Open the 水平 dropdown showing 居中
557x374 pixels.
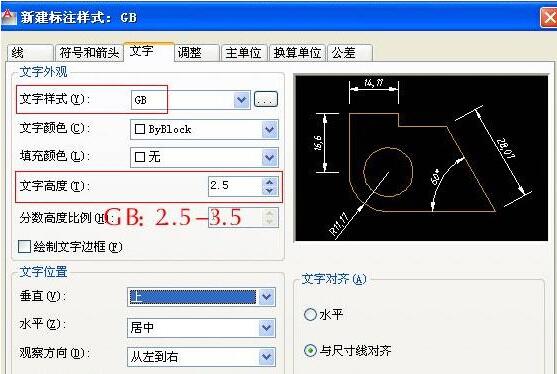coord(201,327)
